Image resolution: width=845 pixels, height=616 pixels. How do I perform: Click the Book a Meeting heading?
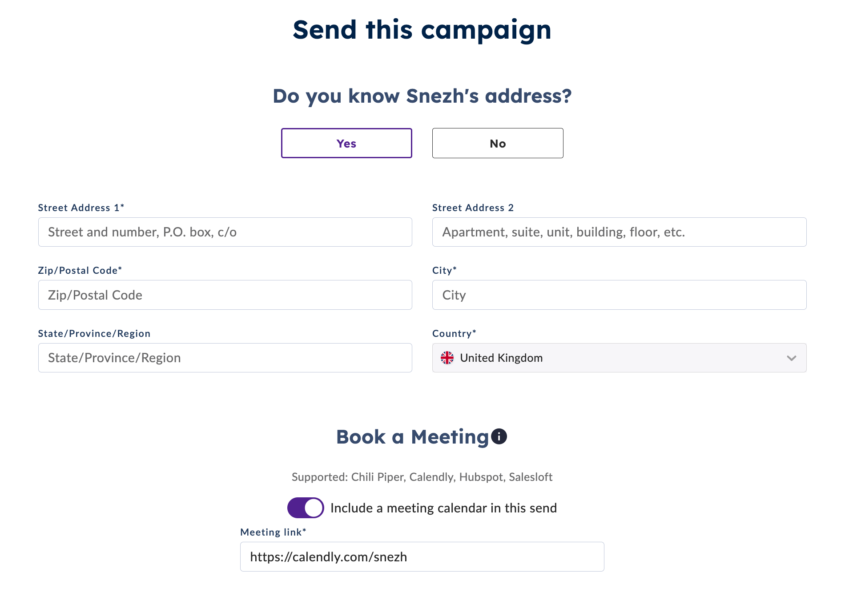coord(414,436)
